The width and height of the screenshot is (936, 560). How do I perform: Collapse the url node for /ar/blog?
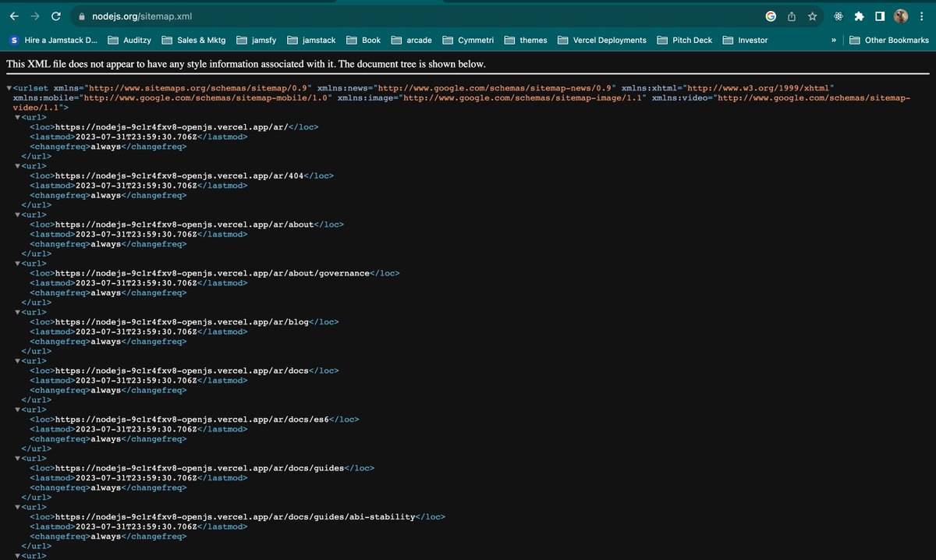(18, 312)
